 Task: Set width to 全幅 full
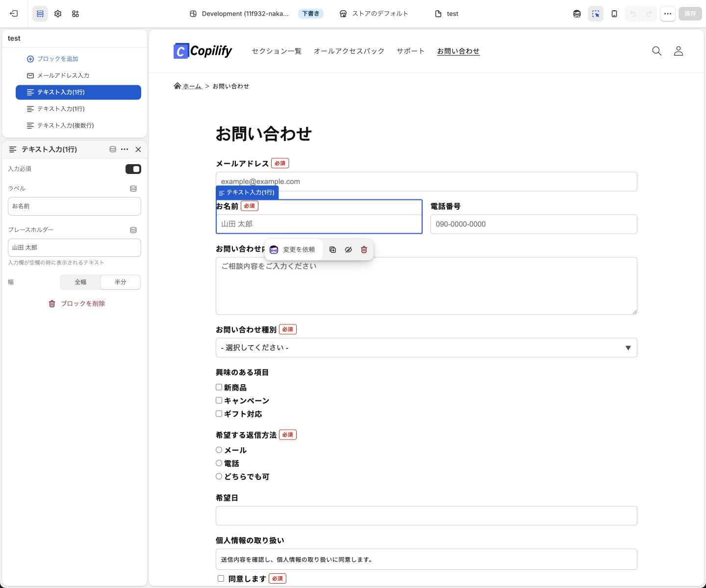(80, 282)
